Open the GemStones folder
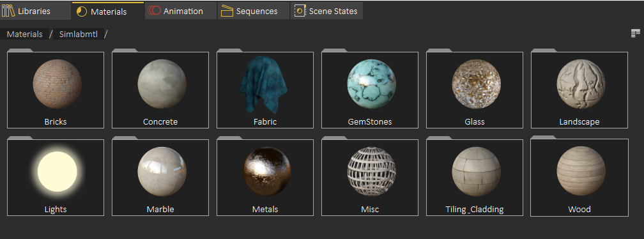This screenshot has width=644, height=239. point(370,90)
